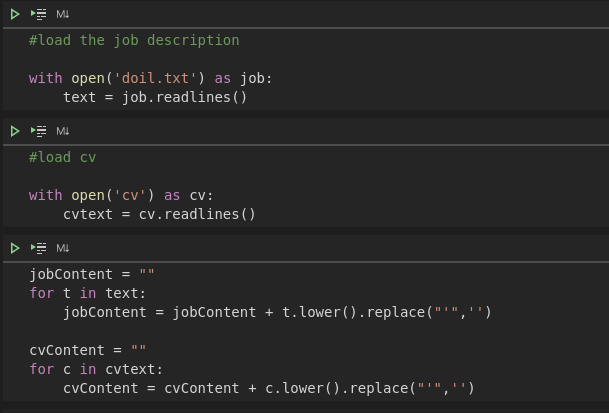This screenshot has height=413, width=609.
Task: Convert jobContent cell to Markdown
Action: tap(63, 248)
